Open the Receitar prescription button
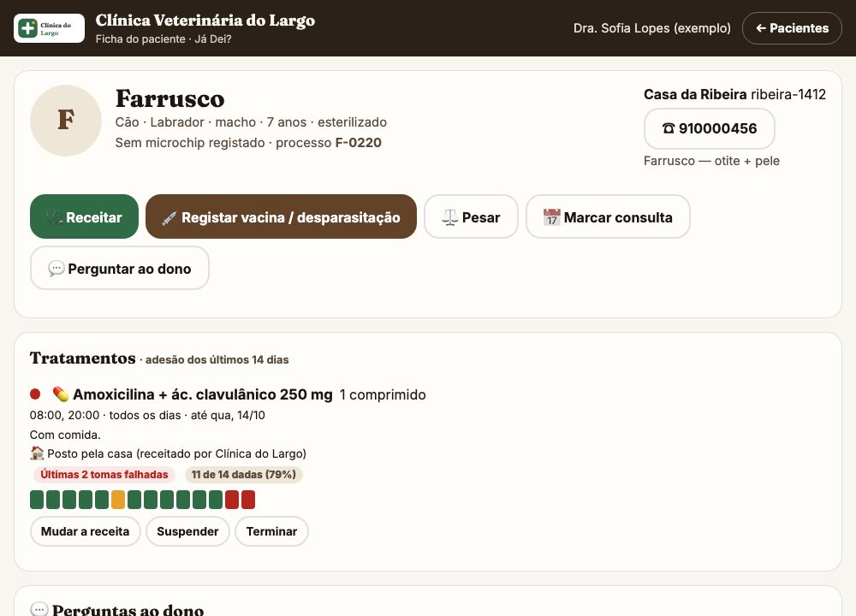856x616 pixels. pyautogui.click(x=84, y=216)
